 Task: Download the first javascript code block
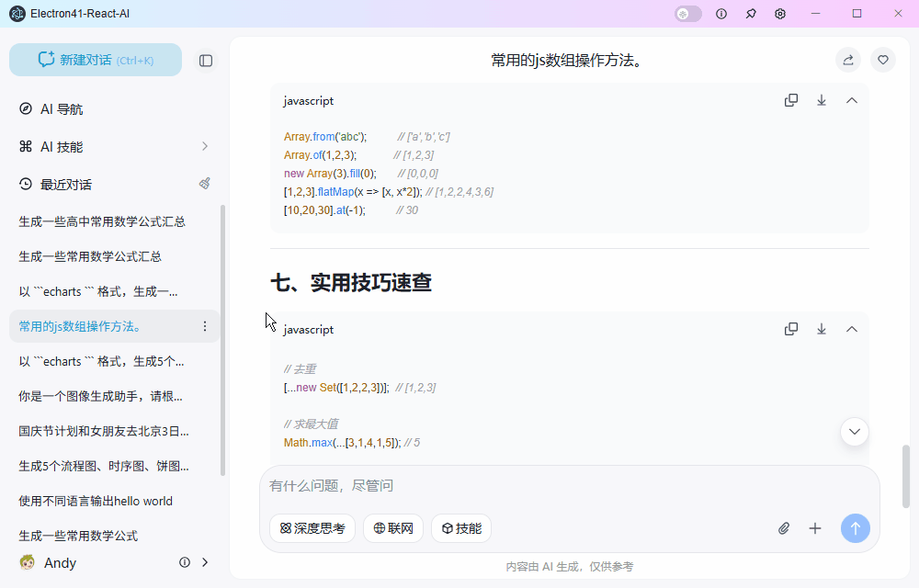pos(822,100)
